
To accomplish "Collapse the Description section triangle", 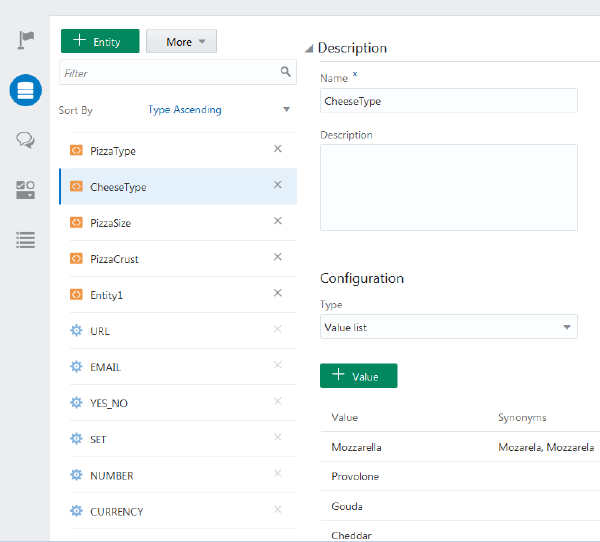I will (x=309, y=49).
